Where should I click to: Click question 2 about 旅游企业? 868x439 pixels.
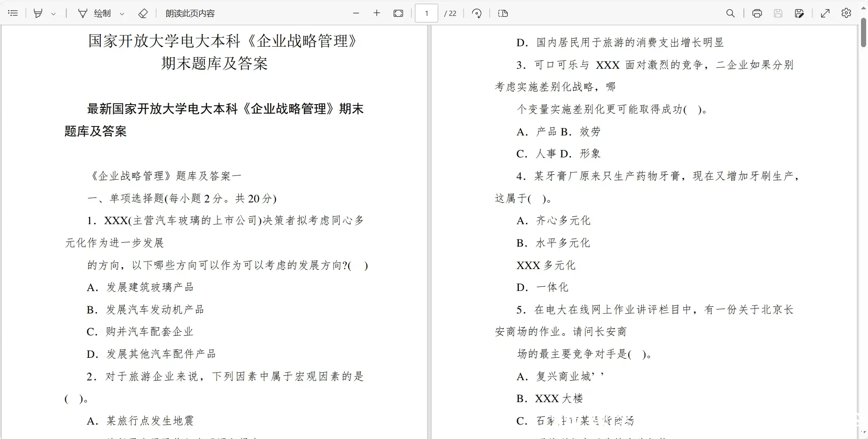click(214, 387)
